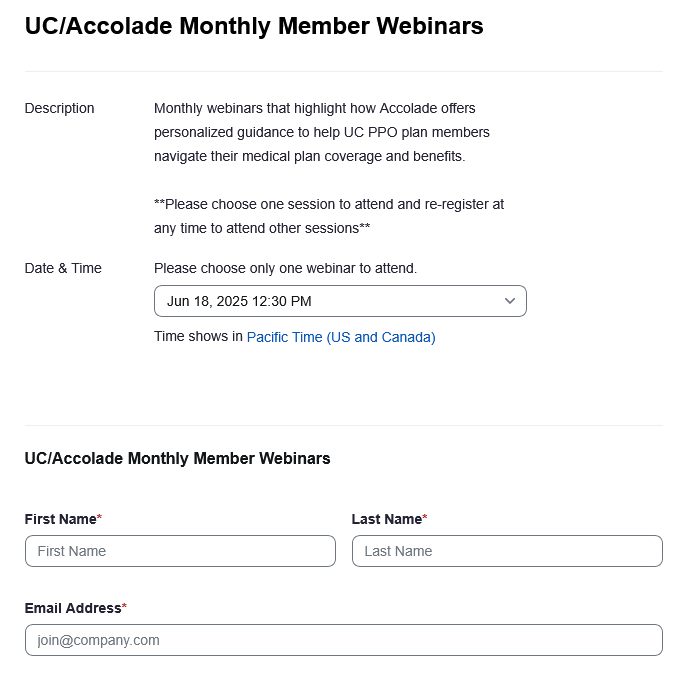Focus the First Name input field
The height and width of the screenshot is (684, 688).
click(180, 551)
